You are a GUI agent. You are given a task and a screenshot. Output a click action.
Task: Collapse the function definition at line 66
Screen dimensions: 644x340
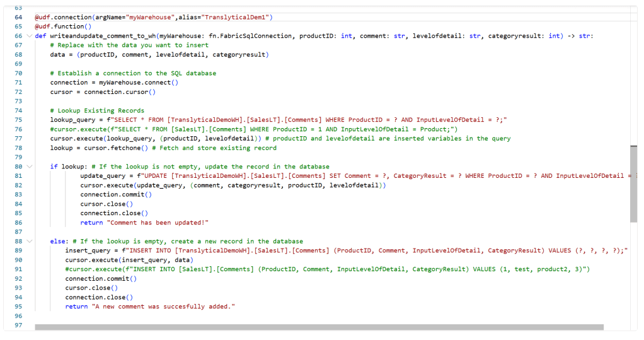(29, 36)
